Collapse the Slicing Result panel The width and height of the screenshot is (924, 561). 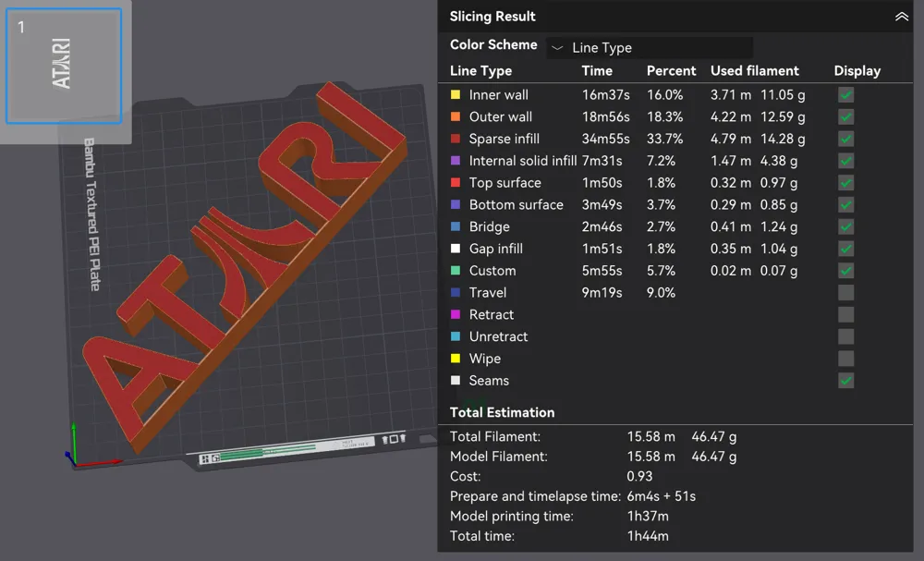click(900, 16)
